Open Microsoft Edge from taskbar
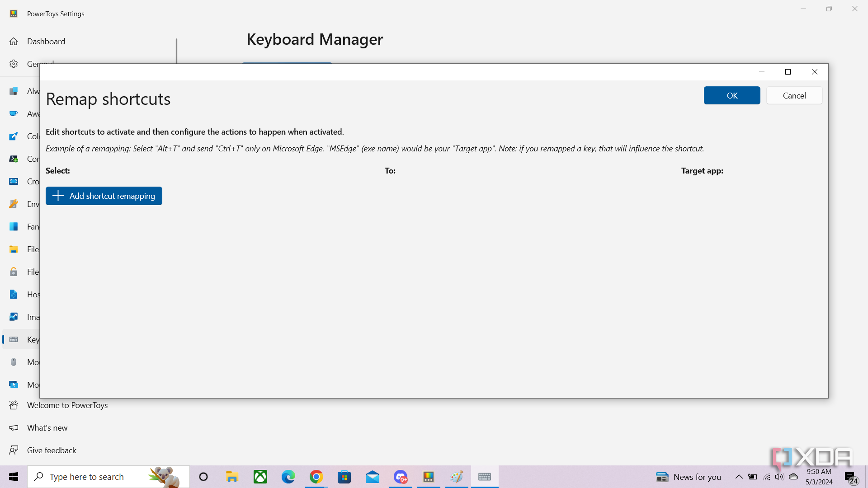Screen dimensions: 868x488 (x=288, y=477)
